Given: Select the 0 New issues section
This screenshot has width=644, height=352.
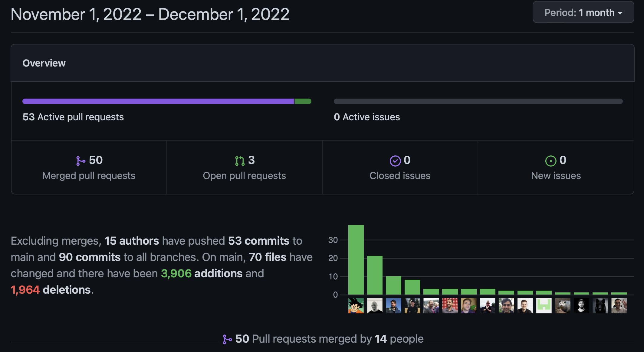Looking at the screenshot, I should click(556, 168).
